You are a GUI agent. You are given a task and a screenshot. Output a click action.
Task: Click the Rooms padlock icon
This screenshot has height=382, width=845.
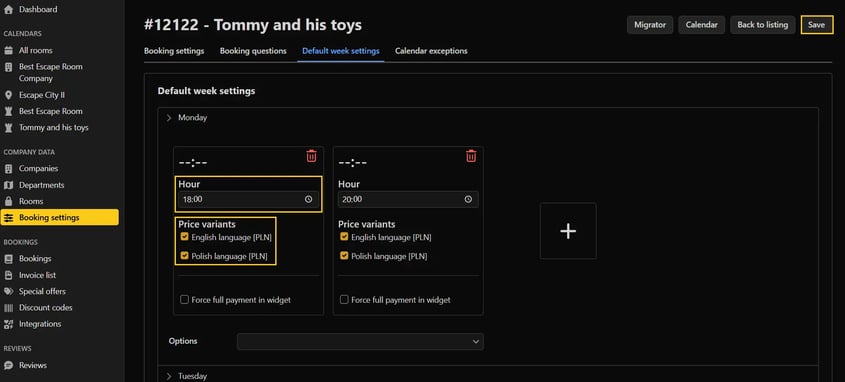tap(9, 202)
